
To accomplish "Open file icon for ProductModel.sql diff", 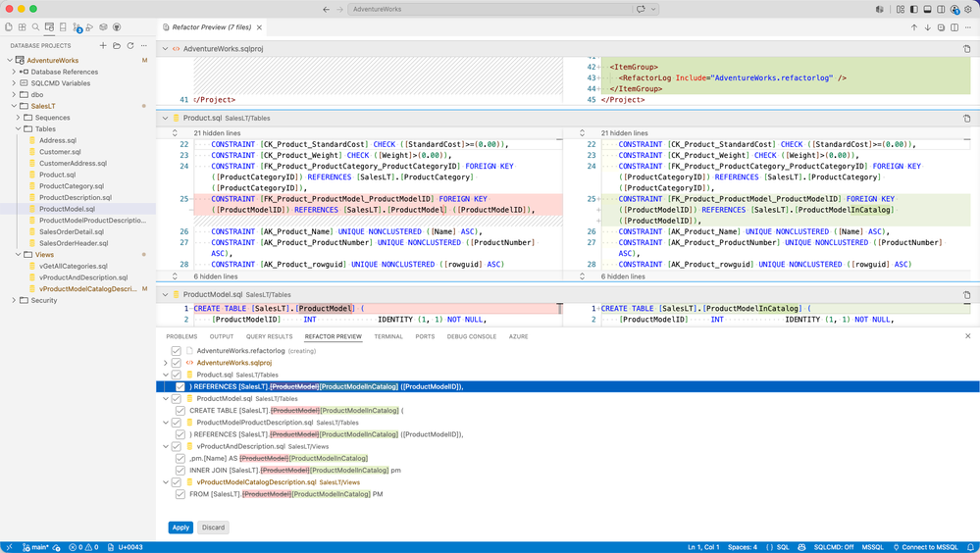I will [967, 295].
